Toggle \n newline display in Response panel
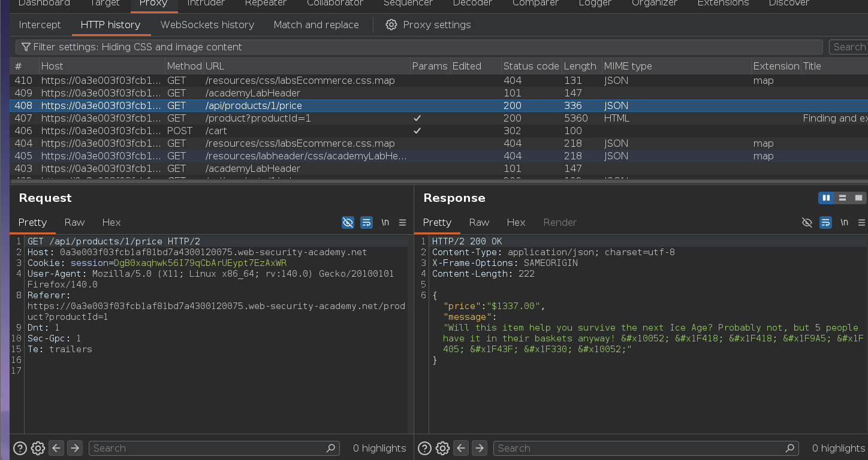The height and width of the screenshot is (460, 868). [x=844, y=222]
